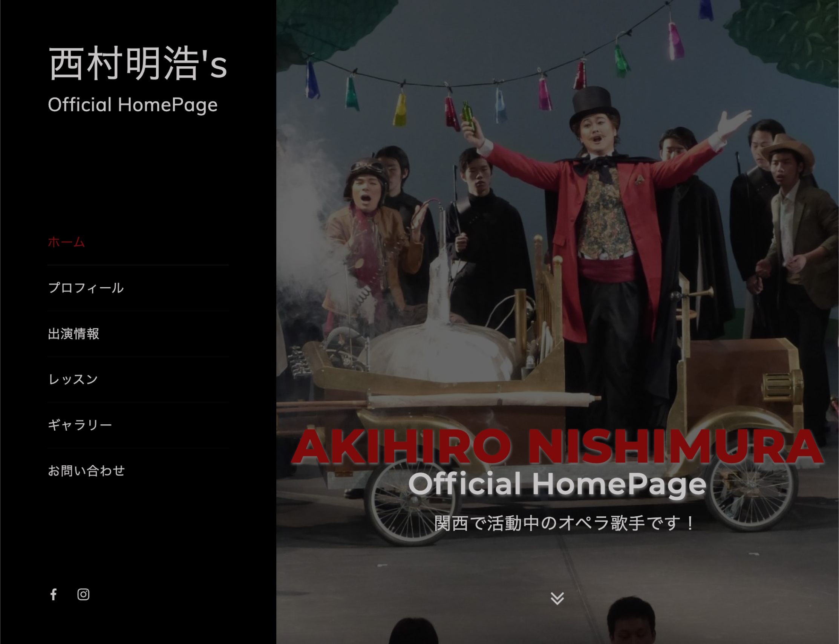Click the yellow hanging flag decoration

[400, 110]
